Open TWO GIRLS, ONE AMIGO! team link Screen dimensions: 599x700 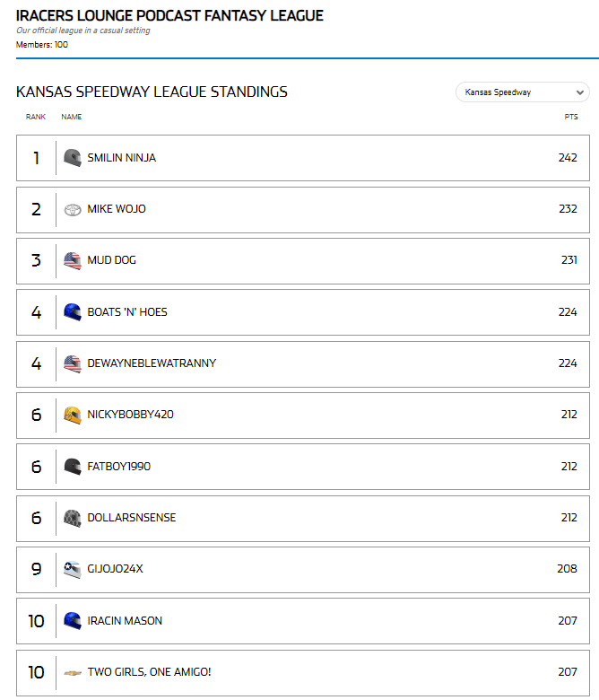point(149,672)
